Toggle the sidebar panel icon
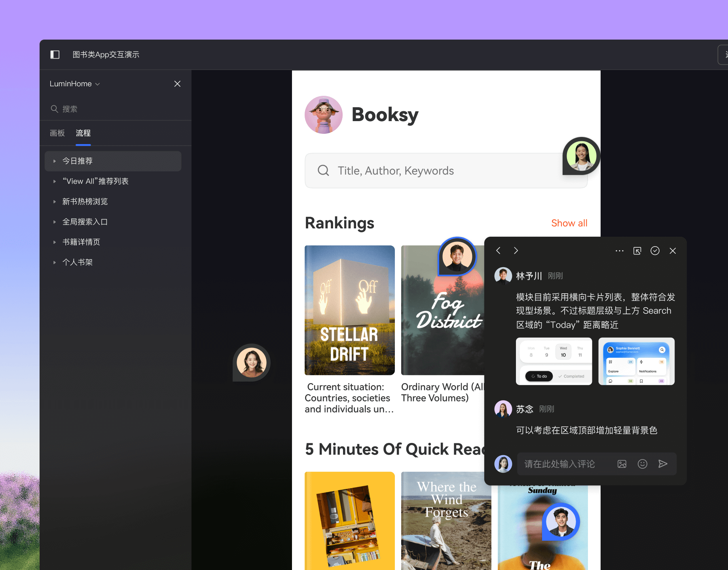 pos(55,55)
